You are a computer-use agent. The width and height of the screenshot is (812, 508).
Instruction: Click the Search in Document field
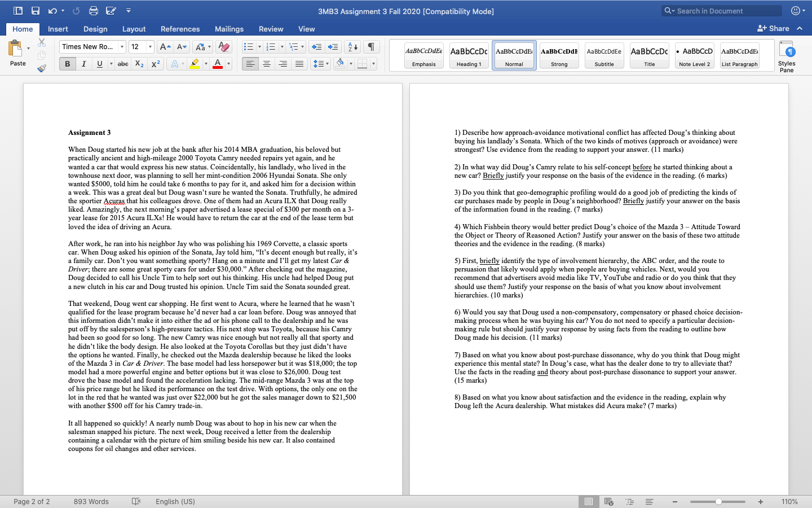722,11
